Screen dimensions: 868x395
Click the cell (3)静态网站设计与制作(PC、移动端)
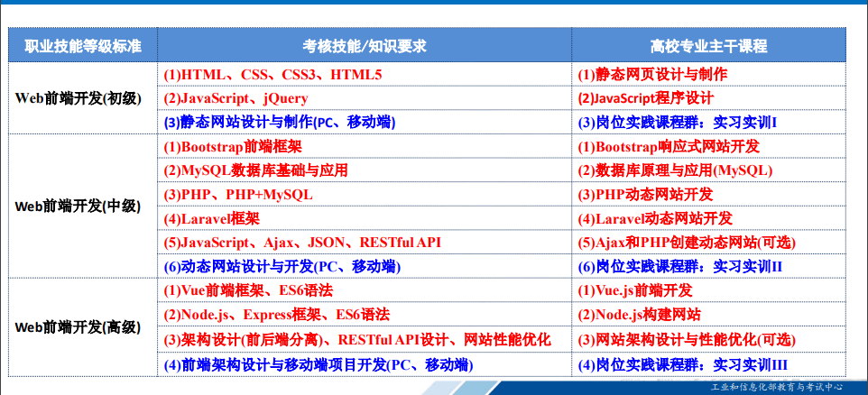pyautogui.click(x=365, y=122)
